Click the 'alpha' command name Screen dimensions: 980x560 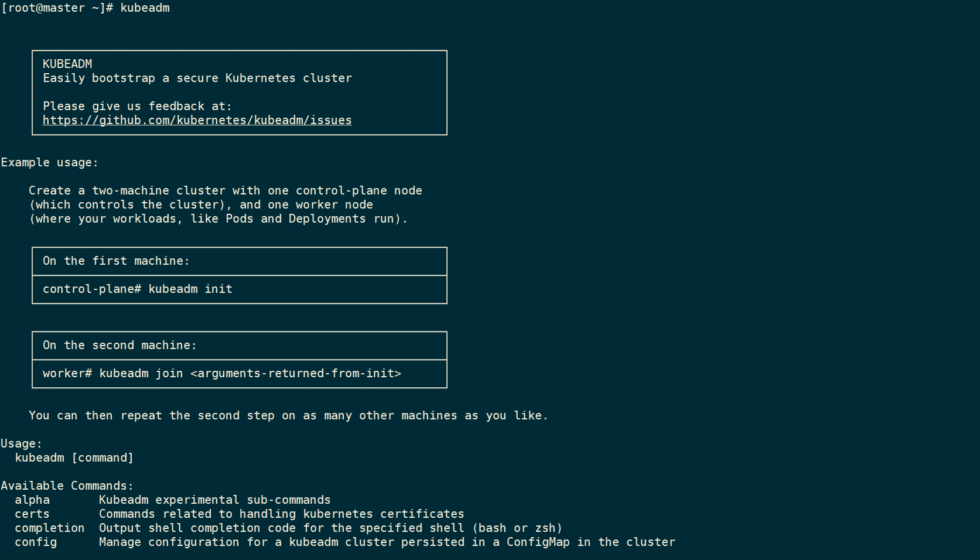pos(32,500)
